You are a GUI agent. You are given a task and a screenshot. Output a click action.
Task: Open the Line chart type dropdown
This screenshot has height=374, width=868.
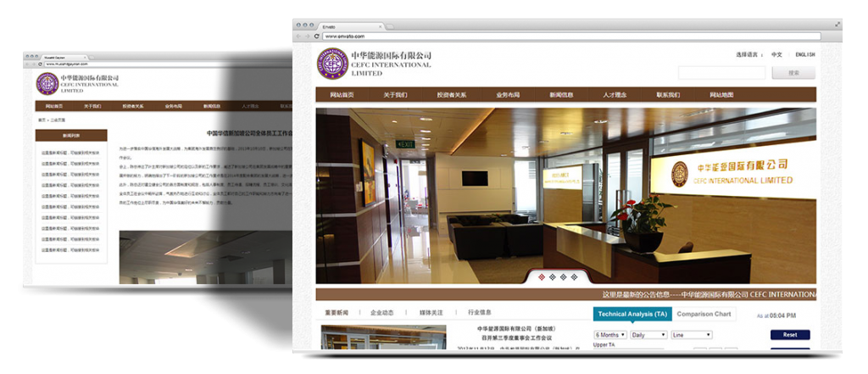click(x=692, y=335)
